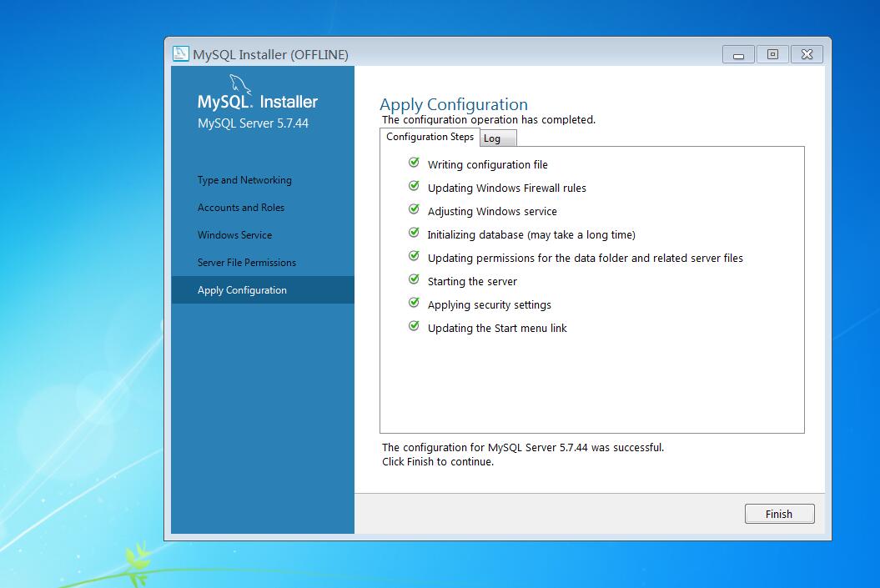Click the 'Apply Configuration' page heading
Screen dimensions: 880x588
click(454, 104)
